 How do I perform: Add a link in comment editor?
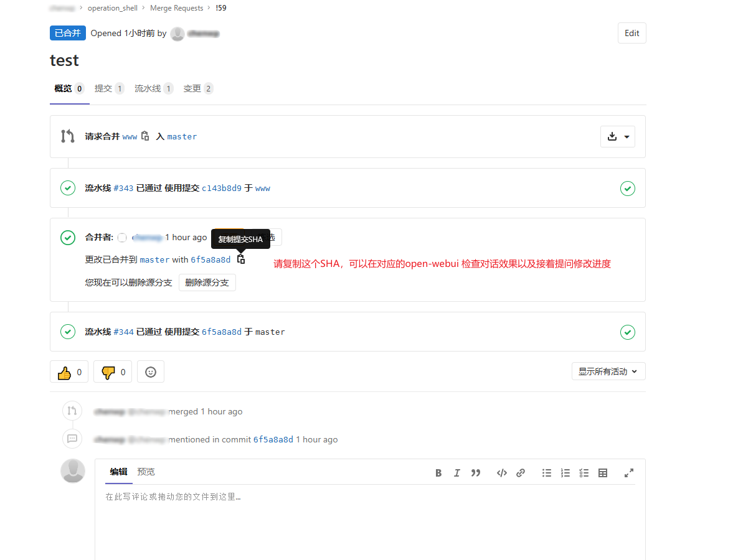point(520,473)
